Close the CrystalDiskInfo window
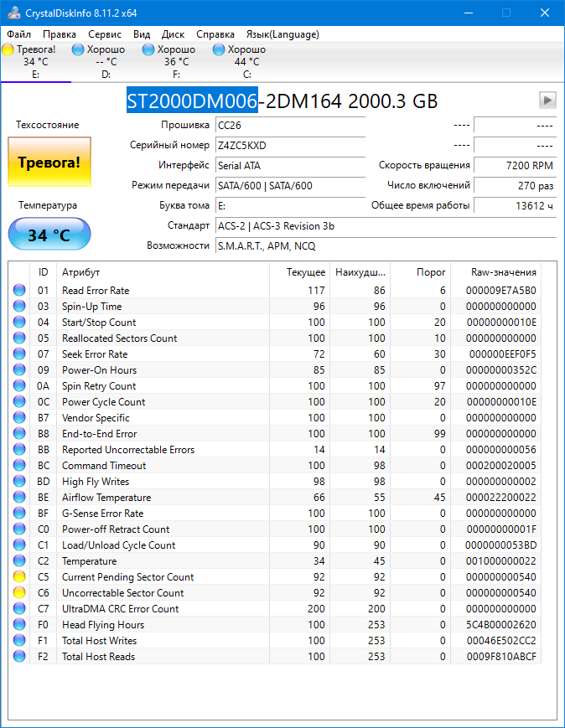Viewport: 565px width, 728px height. 545,13
